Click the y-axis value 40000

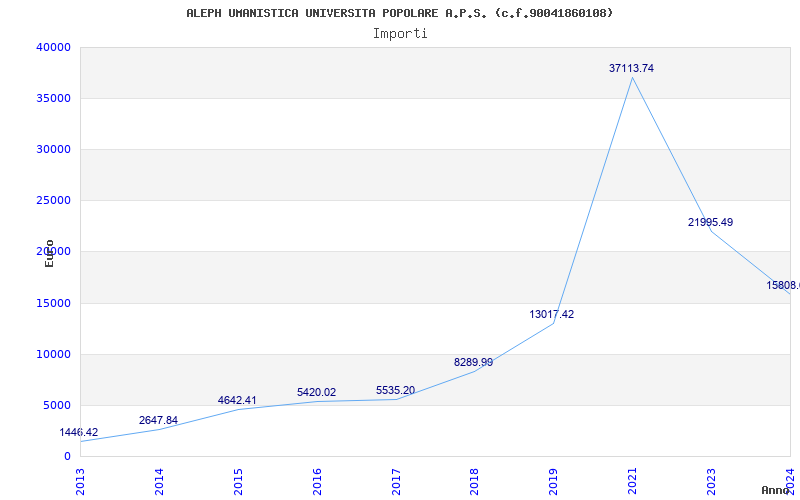[53, 47]
